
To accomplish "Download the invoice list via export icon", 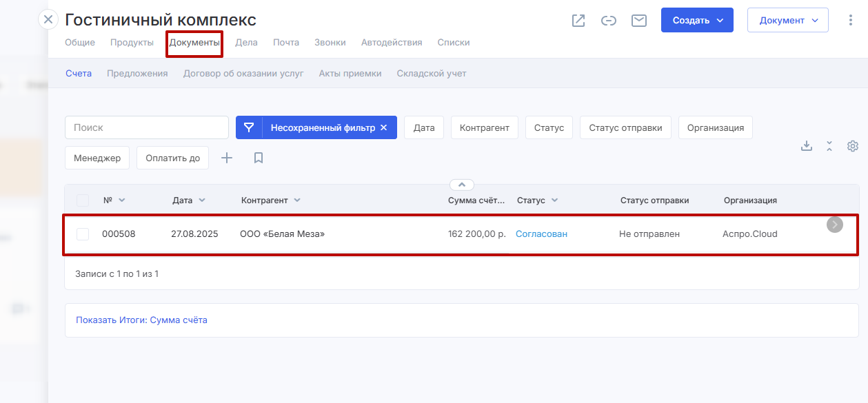I will (806, 146).
